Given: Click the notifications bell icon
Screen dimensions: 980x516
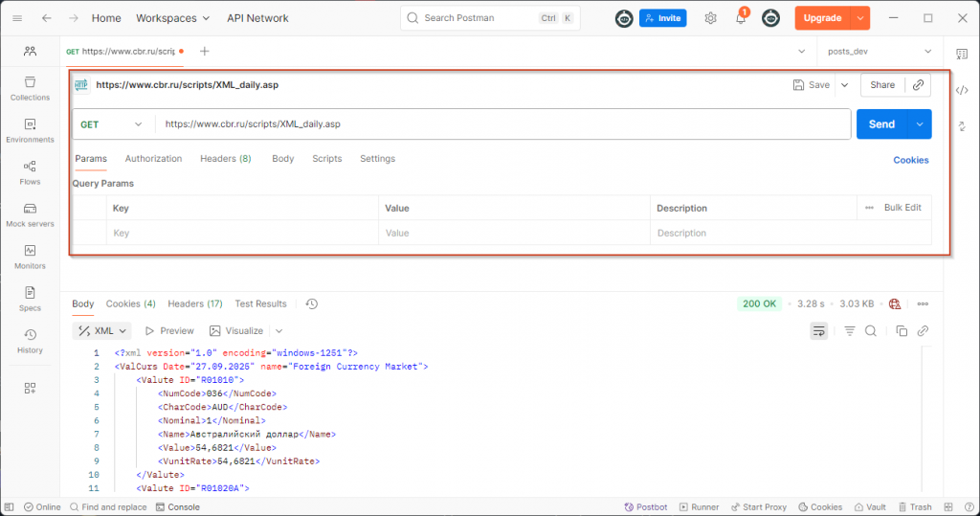Looking at the screenshot, I should 740,18.
